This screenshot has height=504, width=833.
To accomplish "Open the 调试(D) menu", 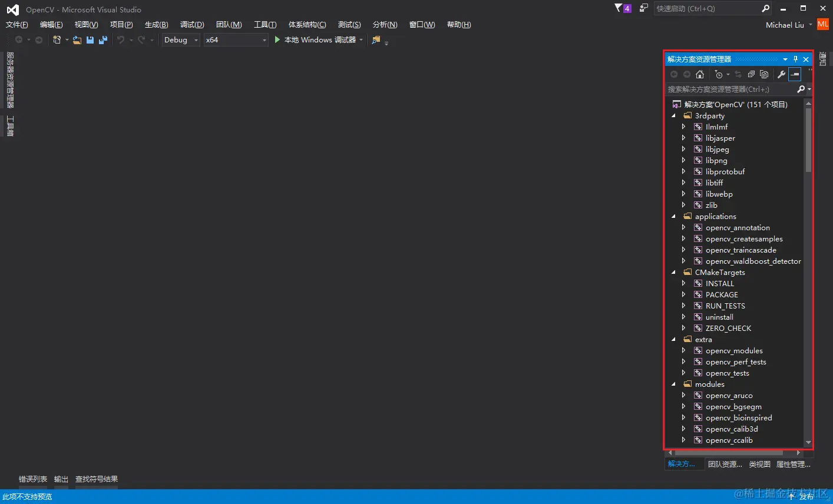I will [192, 25].
